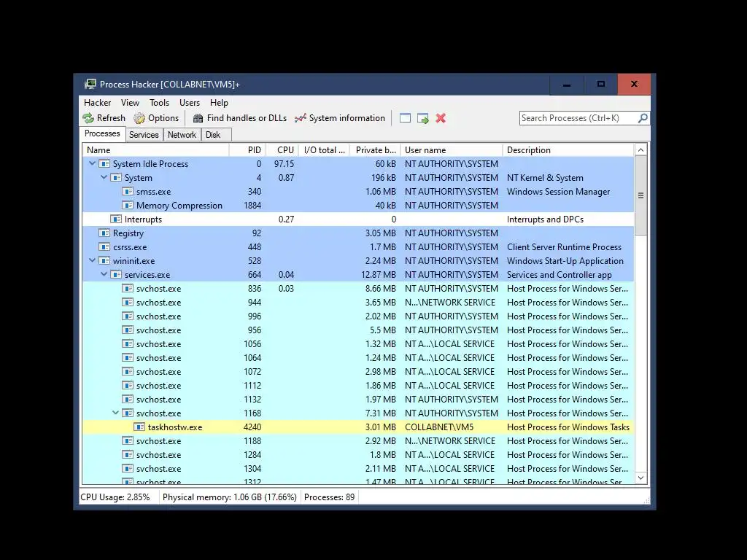Select 'Windows Session Manager' description cell
This screenshot has width=747, height=560.
point(558,192)
